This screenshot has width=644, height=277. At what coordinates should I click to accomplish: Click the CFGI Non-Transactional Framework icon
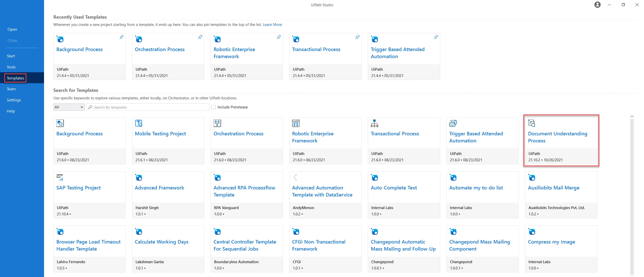tap(296, 231)
